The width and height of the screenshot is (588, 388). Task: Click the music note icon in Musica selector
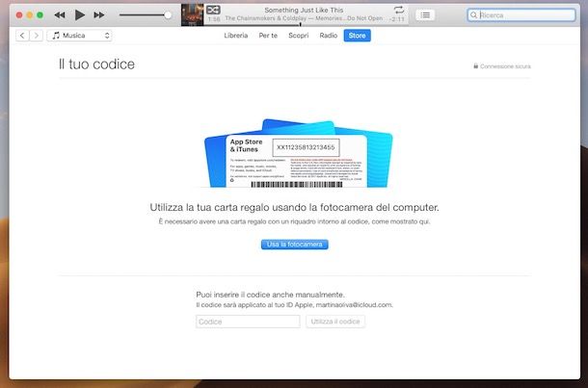56,36
